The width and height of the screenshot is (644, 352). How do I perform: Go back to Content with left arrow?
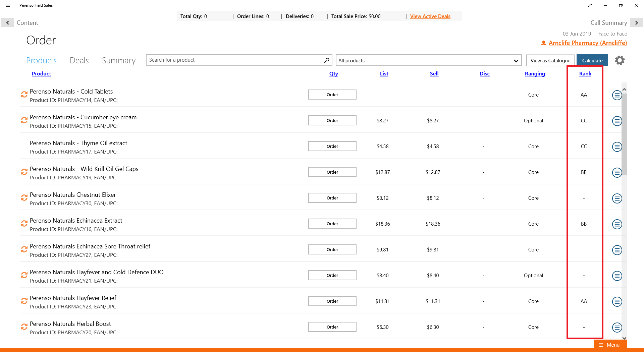pyautogui.click(x=8, y=22)
